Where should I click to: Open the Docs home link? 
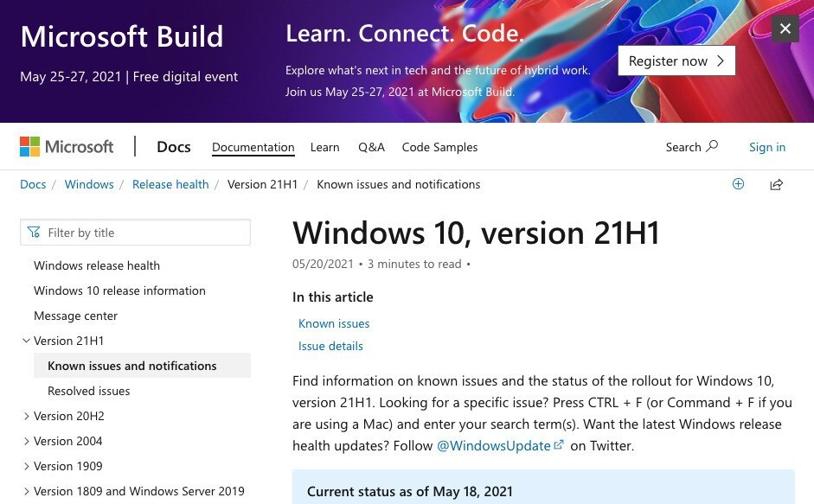pos(173,147)
